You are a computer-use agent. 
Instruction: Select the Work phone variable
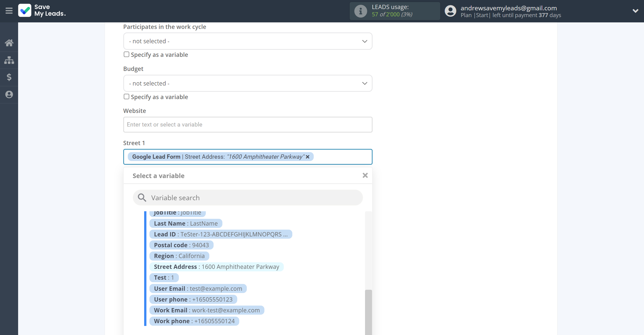pyautogui.click(x=194, y=321)
